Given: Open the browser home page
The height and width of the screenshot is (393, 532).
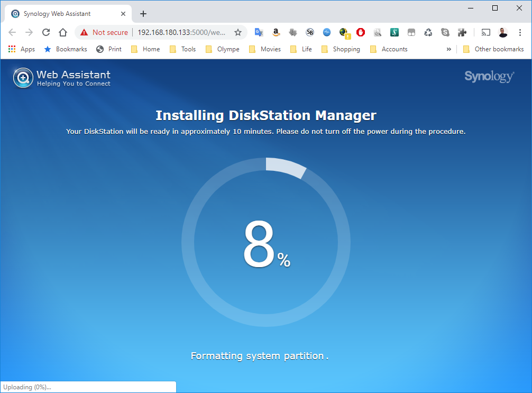Looking at the screenshot, I should 63,32.
